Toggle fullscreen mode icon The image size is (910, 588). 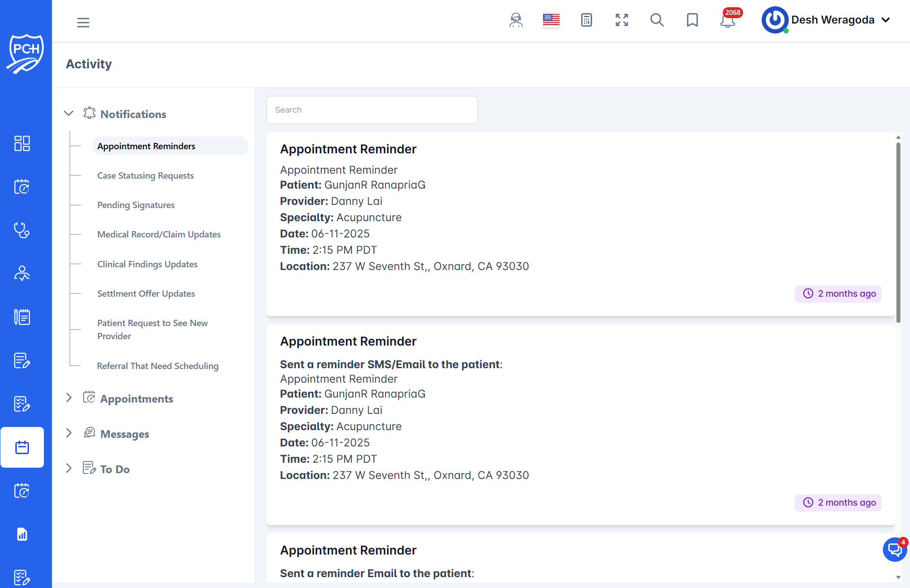pos(621,20)
